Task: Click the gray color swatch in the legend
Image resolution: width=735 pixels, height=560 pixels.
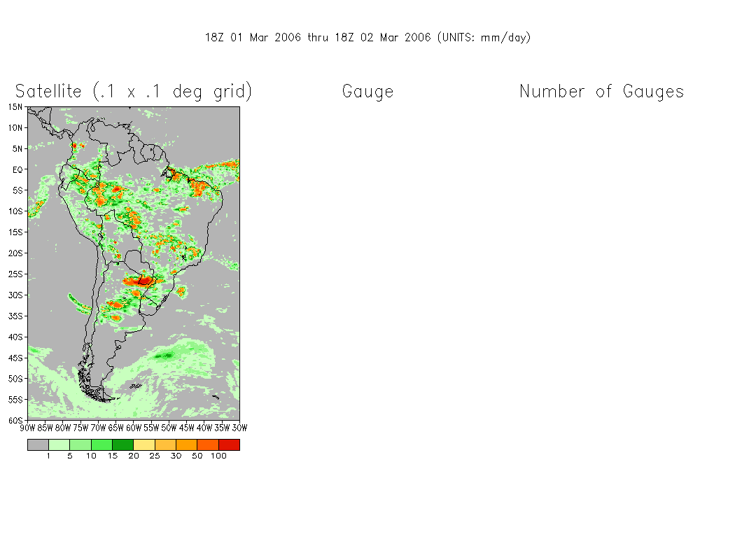Action: pyautogui.click(x=38, y=444)
